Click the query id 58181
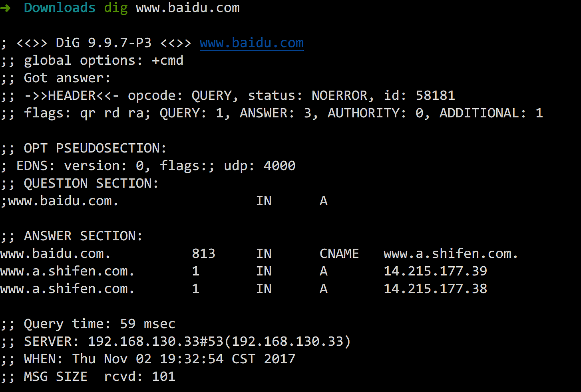The height and width of the screenshot is (392, 581). (435, 95)
